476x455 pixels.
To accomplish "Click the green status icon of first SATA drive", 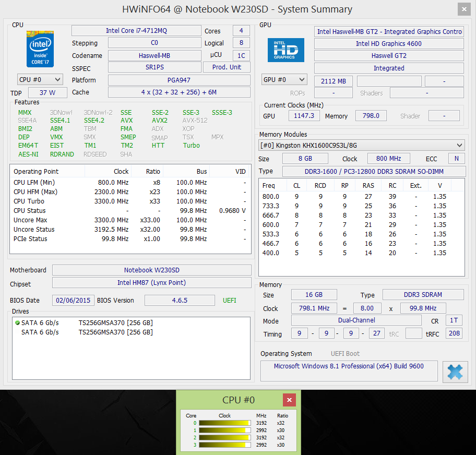I will pos(17,322).
